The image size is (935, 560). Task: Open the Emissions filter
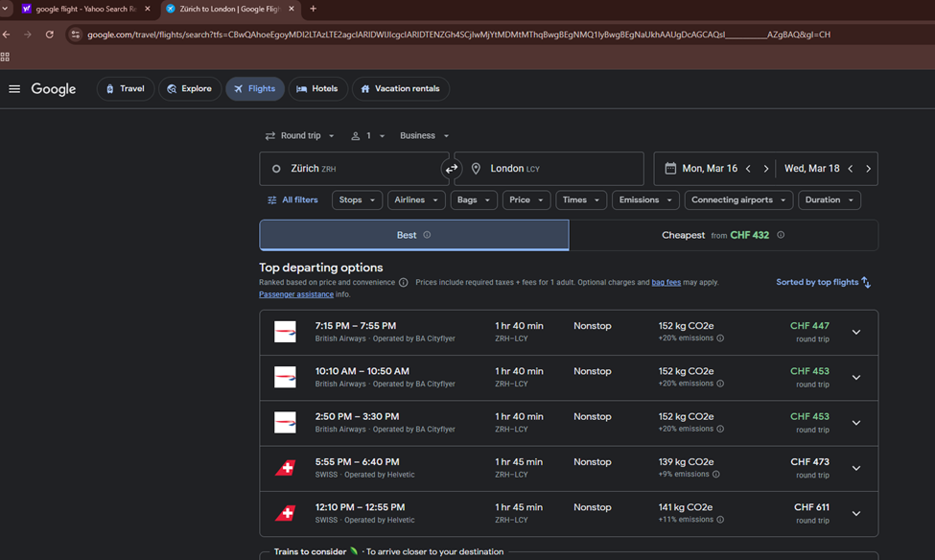645,199
